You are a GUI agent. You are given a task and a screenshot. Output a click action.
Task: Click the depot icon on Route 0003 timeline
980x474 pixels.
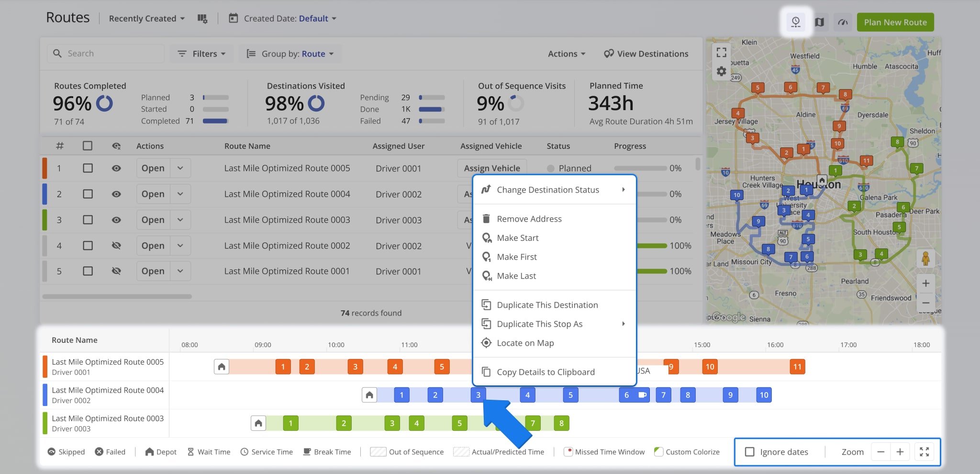tap(258, 423)
